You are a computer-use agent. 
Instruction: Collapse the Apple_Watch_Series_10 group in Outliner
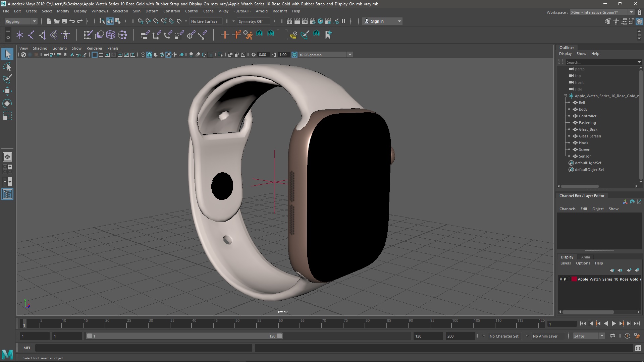(x=566, y=96)
